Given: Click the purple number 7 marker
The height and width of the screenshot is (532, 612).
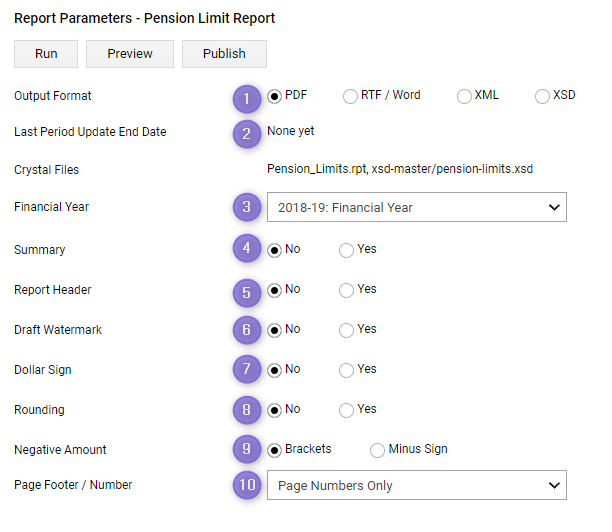Looking at the screenshot, I should 247,368.
